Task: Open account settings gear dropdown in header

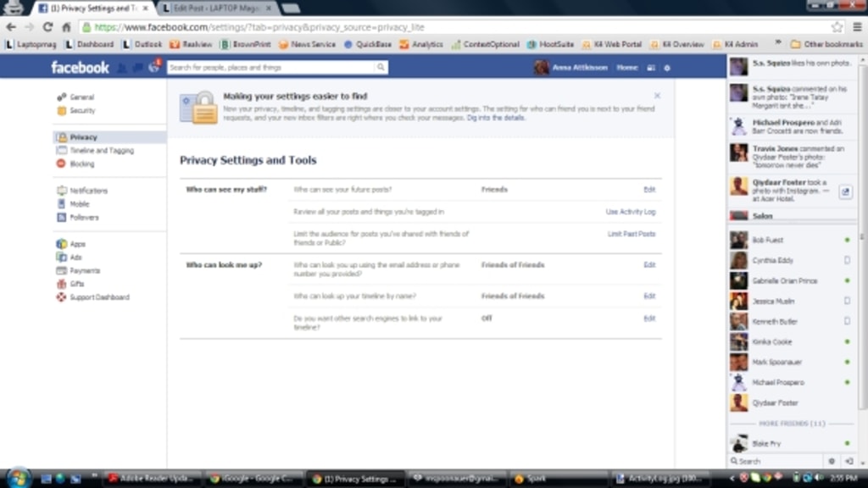Action: coord(667,68)
